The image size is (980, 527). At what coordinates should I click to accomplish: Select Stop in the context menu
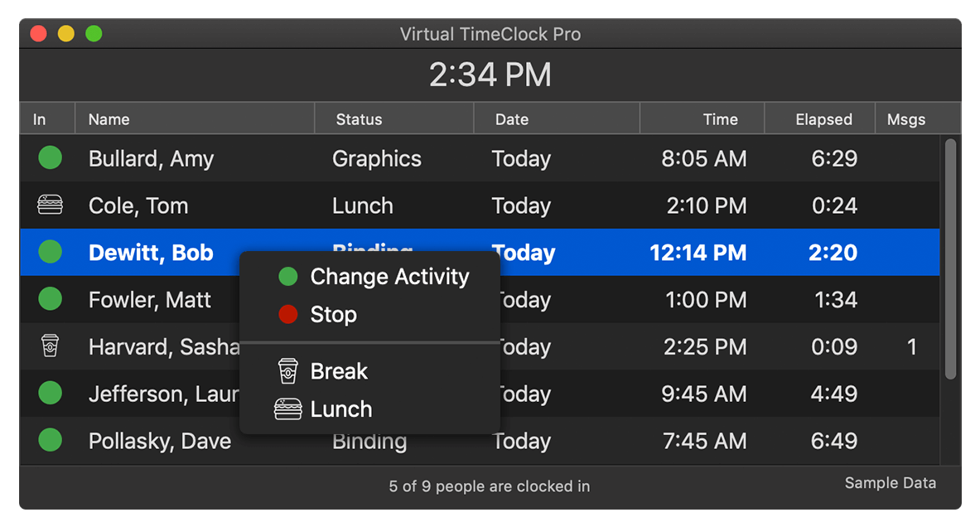click(x=333, y=315)
